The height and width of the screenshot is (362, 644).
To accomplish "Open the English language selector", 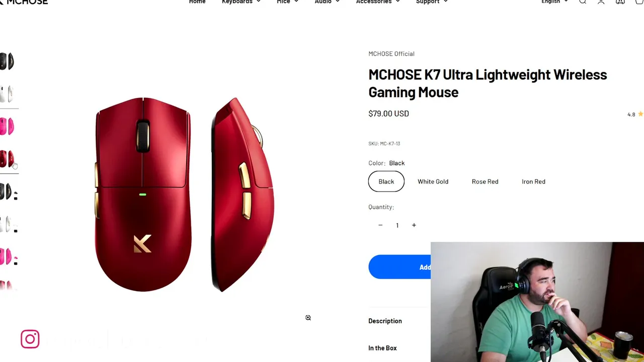I will (x=554, y=2).
